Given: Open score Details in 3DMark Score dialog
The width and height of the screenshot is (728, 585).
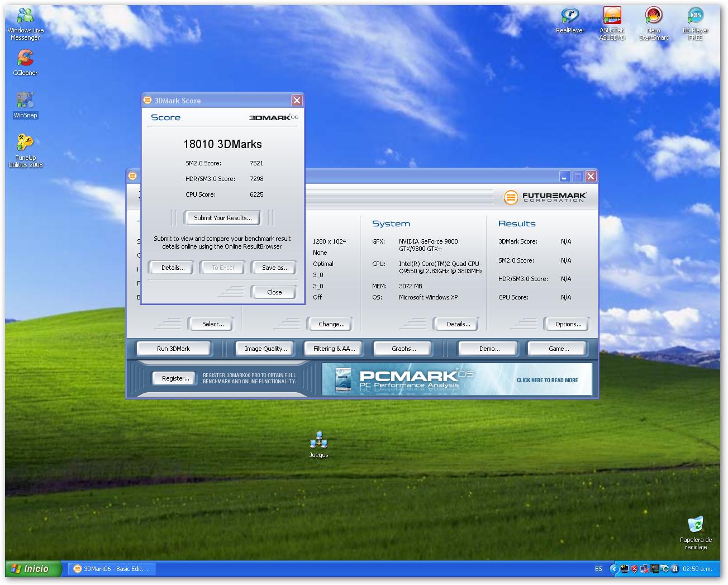Looking at the screenshot, I should [x=173, y=268].
